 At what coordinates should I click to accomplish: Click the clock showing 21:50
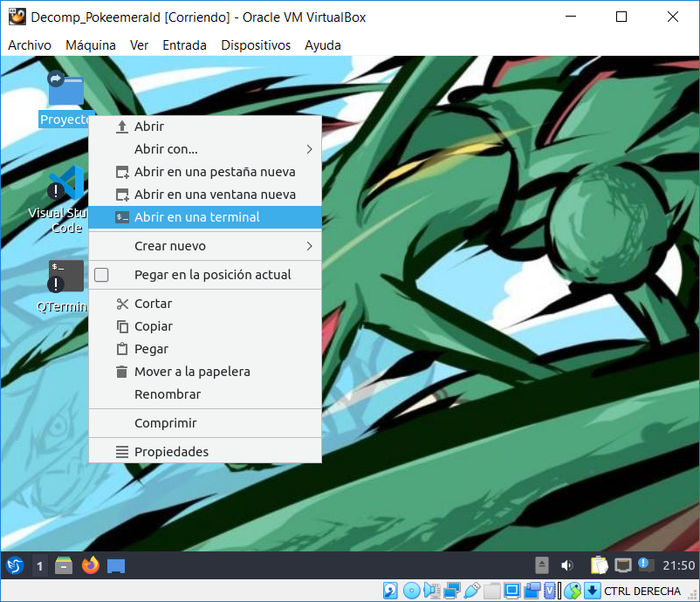[679, 566]
